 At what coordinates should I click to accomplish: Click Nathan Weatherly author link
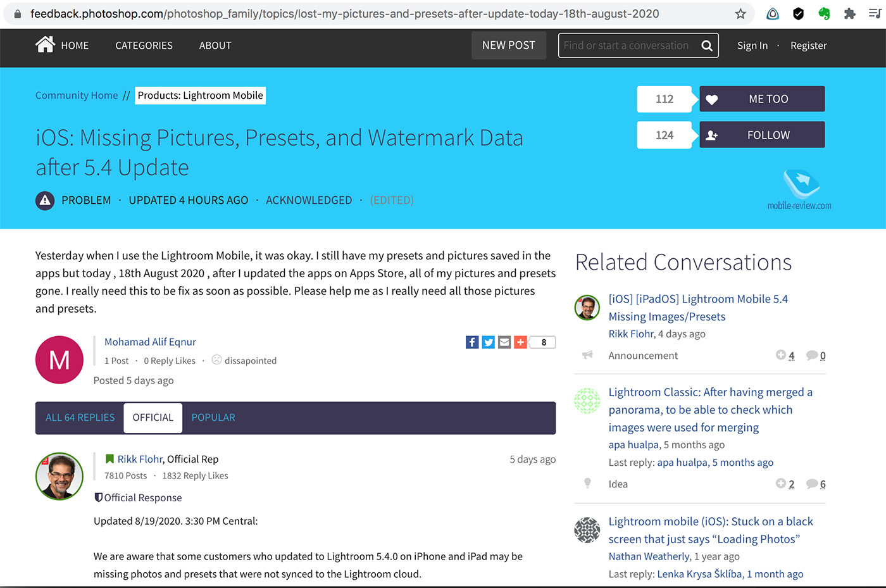tap(649, 556)
